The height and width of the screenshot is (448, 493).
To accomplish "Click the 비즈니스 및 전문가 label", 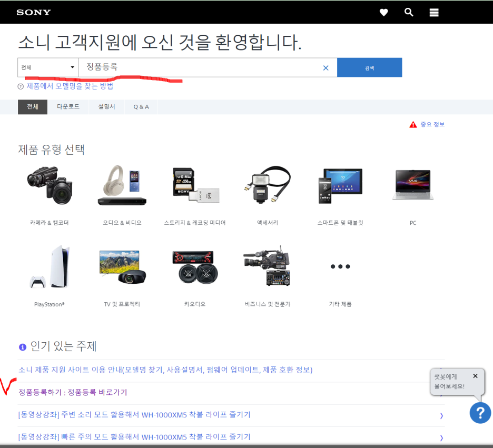I will 268,304.
